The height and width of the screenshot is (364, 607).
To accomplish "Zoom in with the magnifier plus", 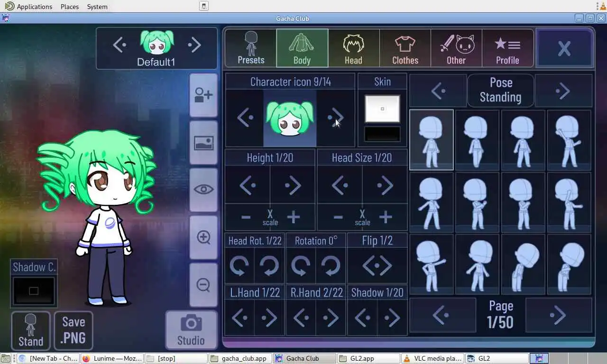I will pyautogui.click(x=203, y=237).
